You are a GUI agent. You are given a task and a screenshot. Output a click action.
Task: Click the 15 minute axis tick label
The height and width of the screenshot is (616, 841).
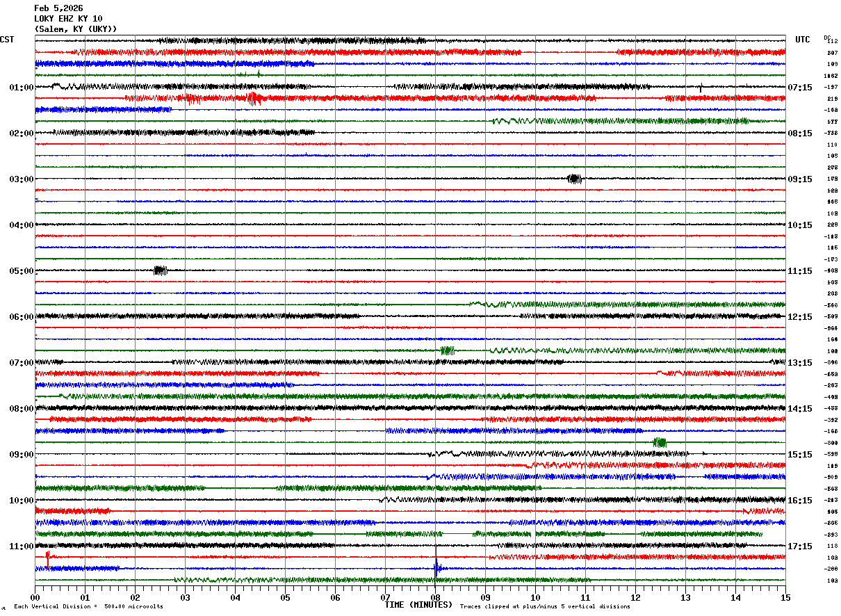[785, 597]
